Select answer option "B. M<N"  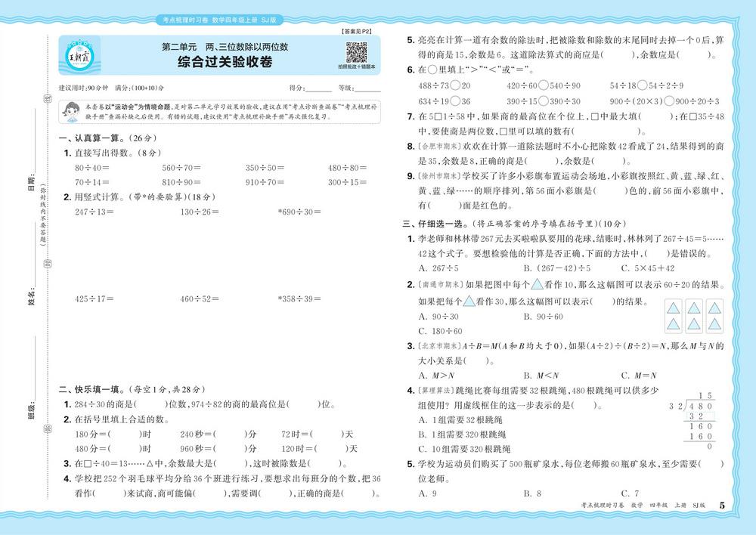541,376
